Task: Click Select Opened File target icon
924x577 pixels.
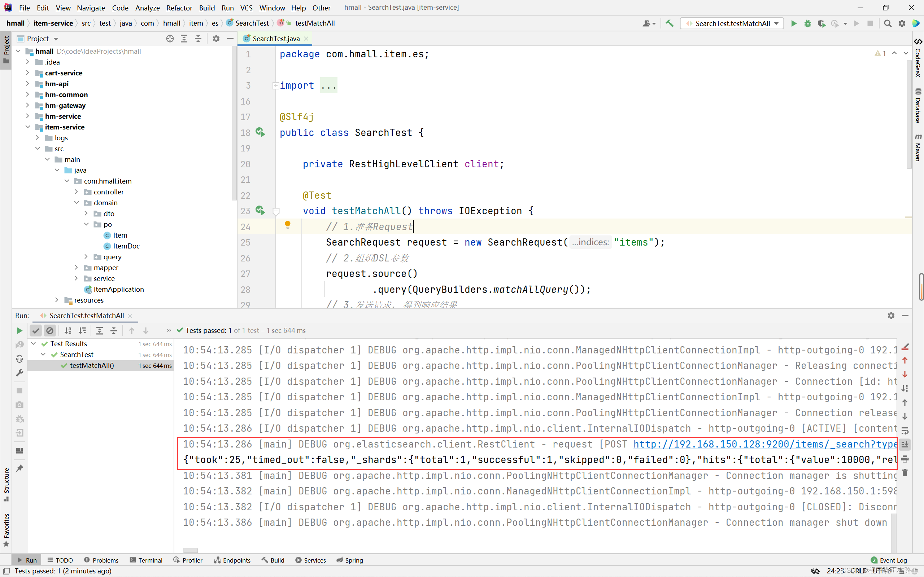Action: pyautogui.click(x=170, y=39)
